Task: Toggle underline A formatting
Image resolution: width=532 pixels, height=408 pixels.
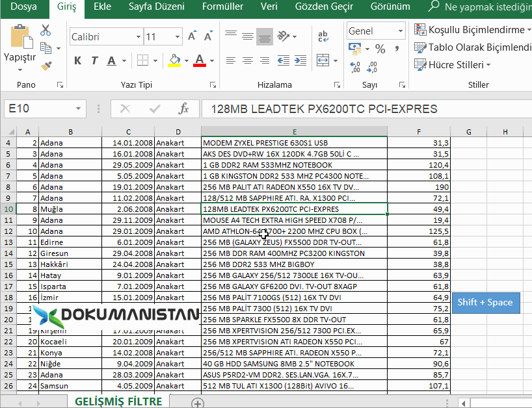Action: (111, 60)
